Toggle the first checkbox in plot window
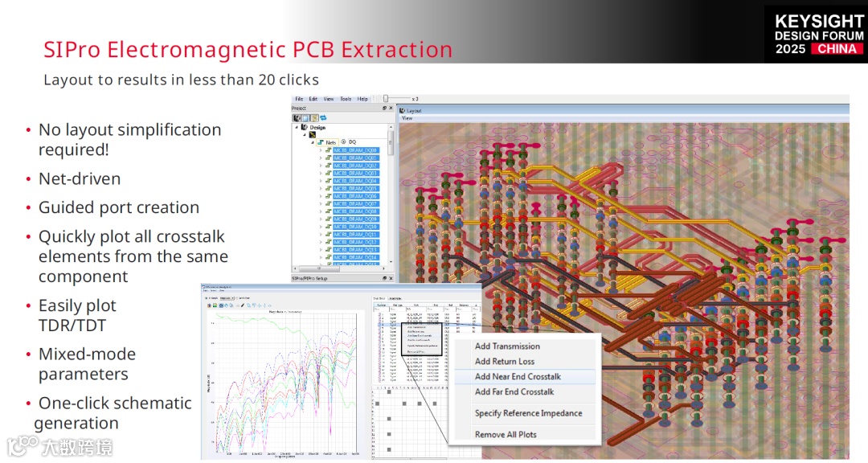 [206, 298]
